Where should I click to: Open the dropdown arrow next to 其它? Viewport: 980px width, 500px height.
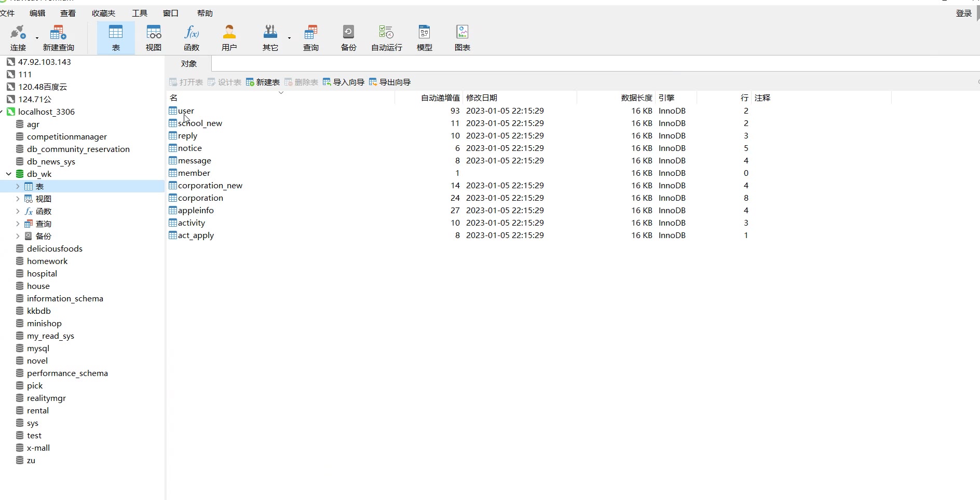(x=289, y=38)
